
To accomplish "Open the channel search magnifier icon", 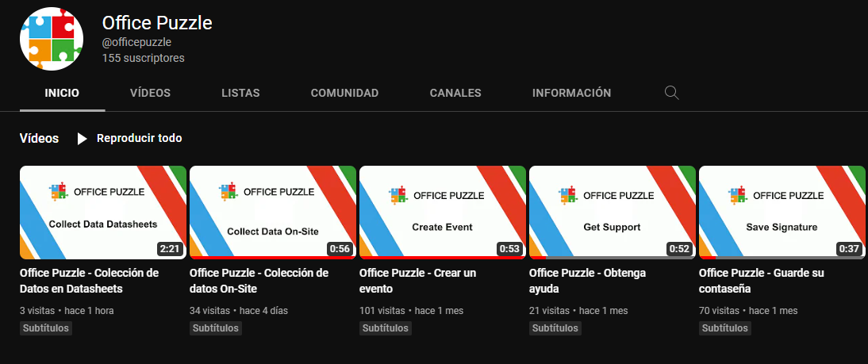I will 671,93.
